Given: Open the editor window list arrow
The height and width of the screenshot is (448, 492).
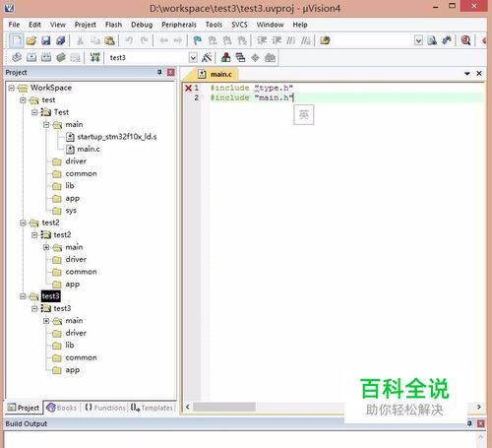Looking at the screenshot, I should click(467, 74).
